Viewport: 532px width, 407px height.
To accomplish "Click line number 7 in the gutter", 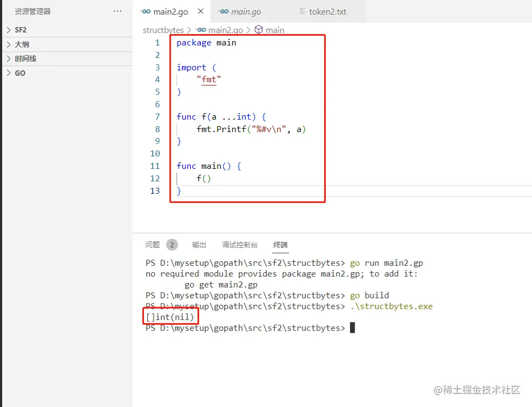I will pos(157,117).
